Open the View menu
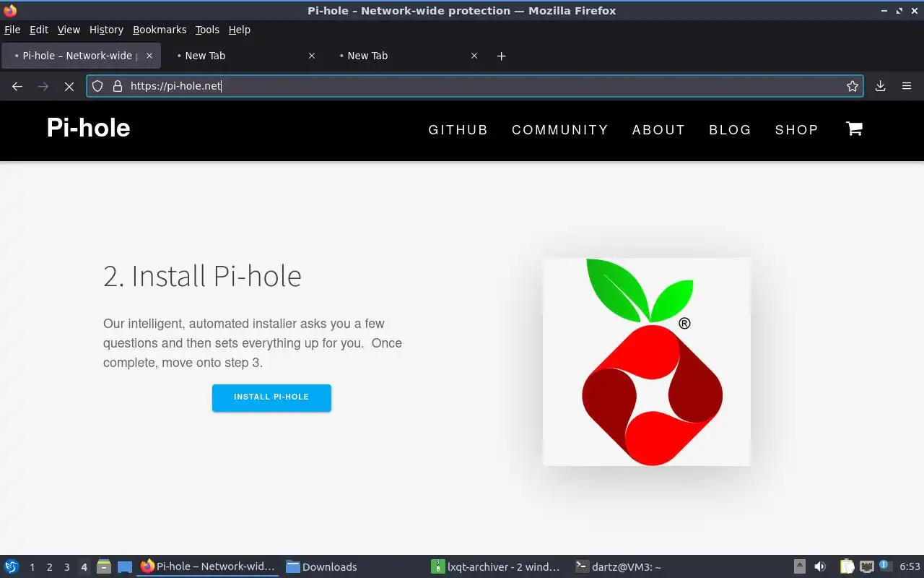 (x=69, y=30)
